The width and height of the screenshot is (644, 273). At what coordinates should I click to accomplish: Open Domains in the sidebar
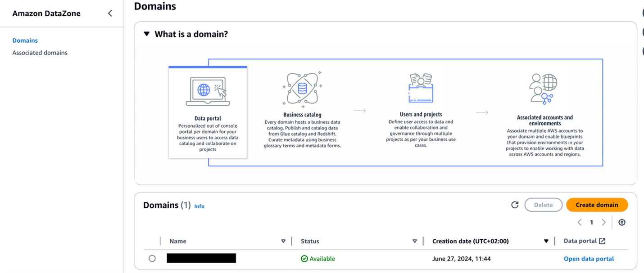[25, 40]
